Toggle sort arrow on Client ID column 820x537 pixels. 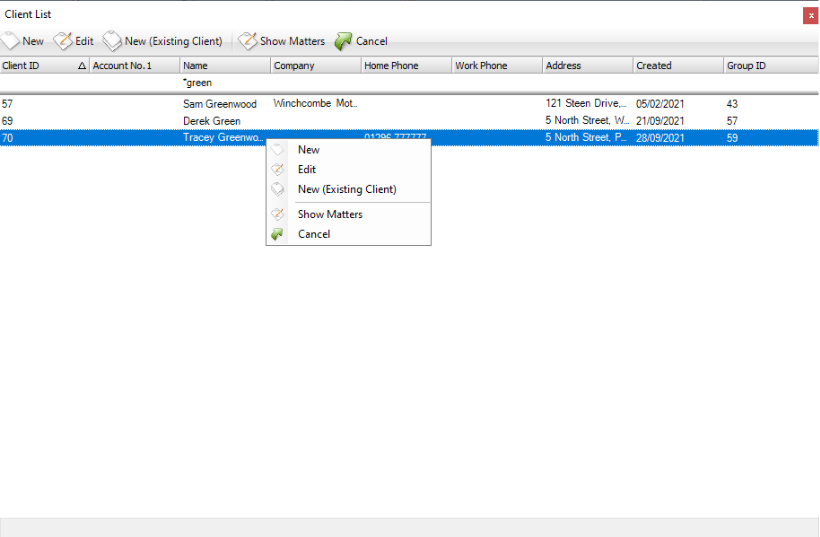coord(82,66)
